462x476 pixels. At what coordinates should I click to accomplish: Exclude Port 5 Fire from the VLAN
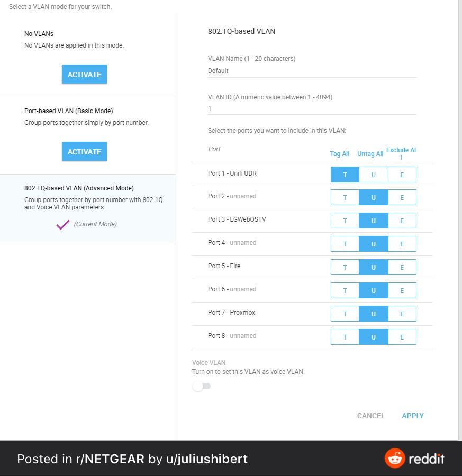(x=402, y=267)
